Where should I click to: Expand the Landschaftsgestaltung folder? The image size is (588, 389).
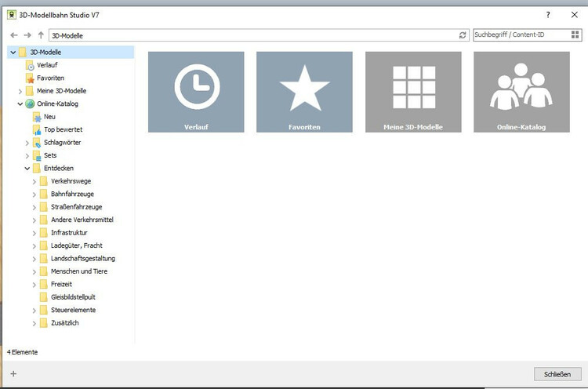coord(34,259)
